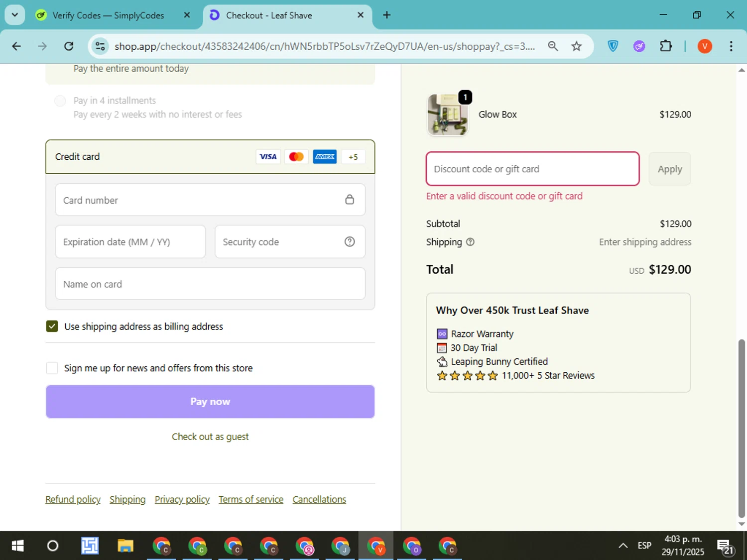Open the Windows Start menu
747x560 pixels.
pos(17,546)
